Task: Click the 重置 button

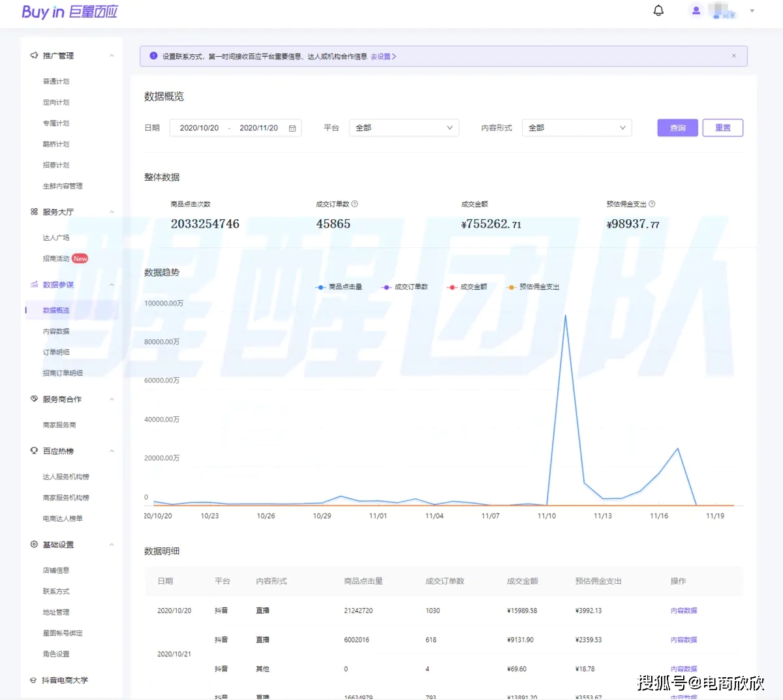Action: pos(723,128)
